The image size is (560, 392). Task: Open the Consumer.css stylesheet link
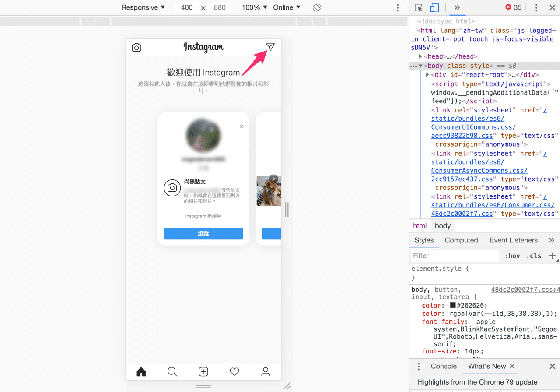pos(493,205)
